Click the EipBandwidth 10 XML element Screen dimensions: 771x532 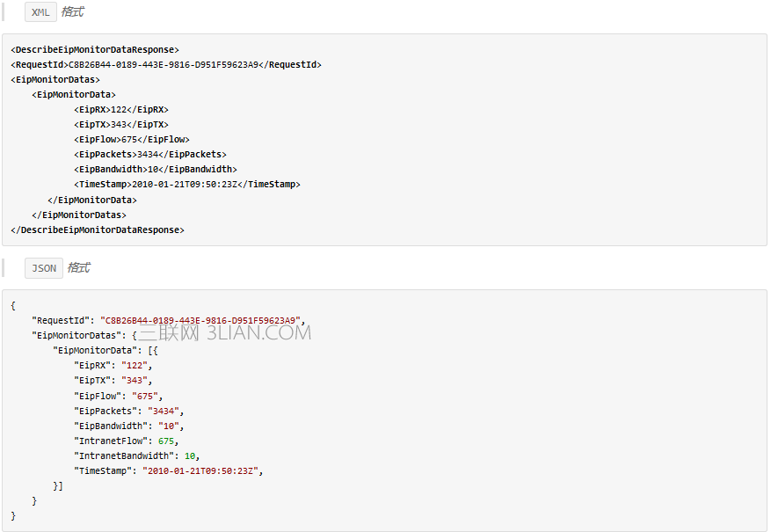click(155, 170)
